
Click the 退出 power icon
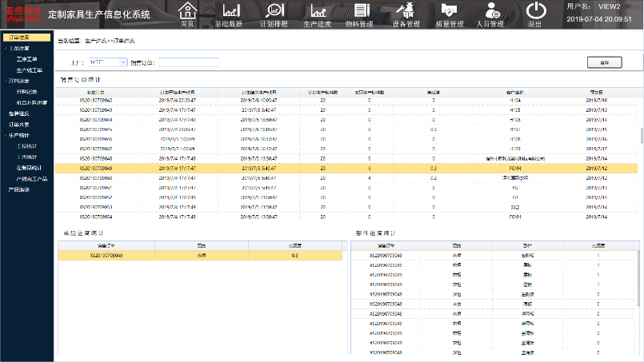(x=535, y=14)
